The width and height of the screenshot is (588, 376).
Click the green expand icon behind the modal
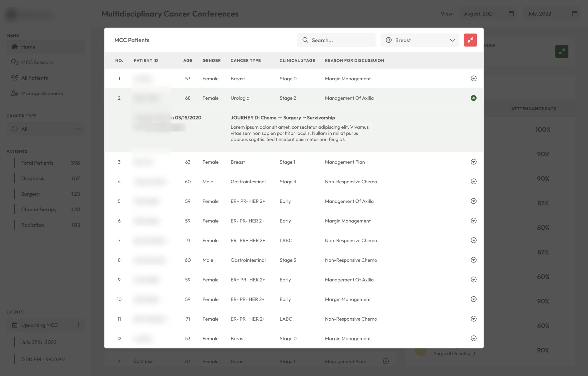pos(562,51)
